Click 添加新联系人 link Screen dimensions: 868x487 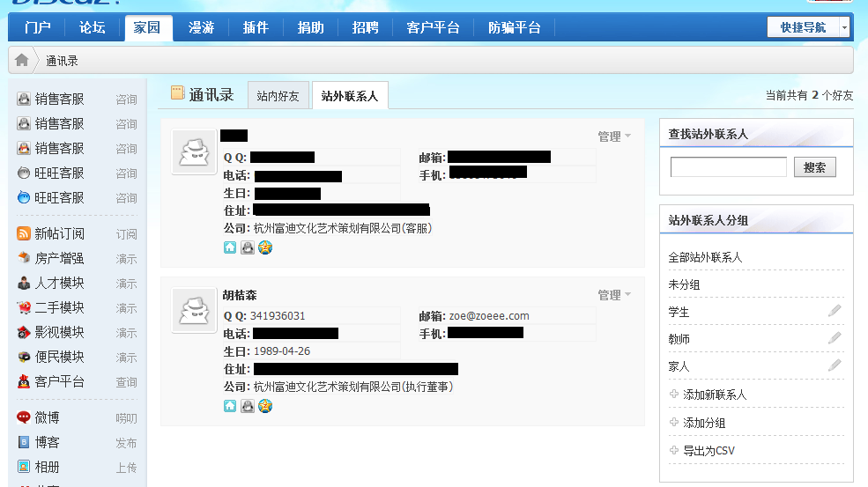click(715, 395)
